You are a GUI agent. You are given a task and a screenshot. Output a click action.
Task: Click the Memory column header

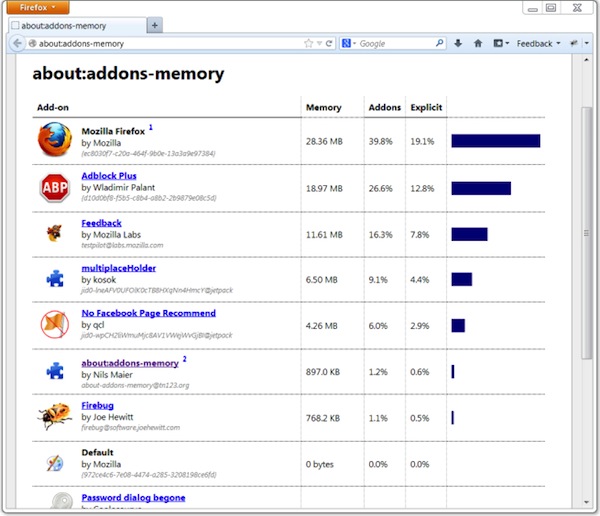coord(323,108)
